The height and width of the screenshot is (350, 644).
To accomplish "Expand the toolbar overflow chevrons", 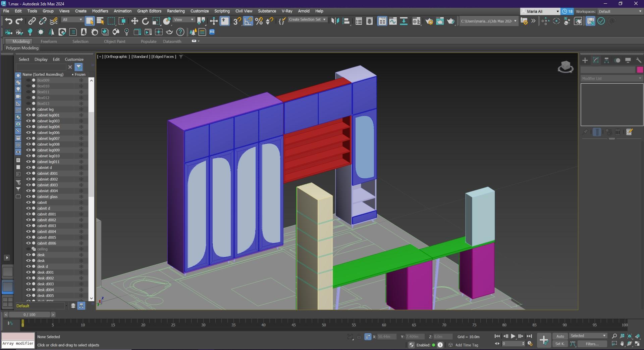I will point(533,21).
